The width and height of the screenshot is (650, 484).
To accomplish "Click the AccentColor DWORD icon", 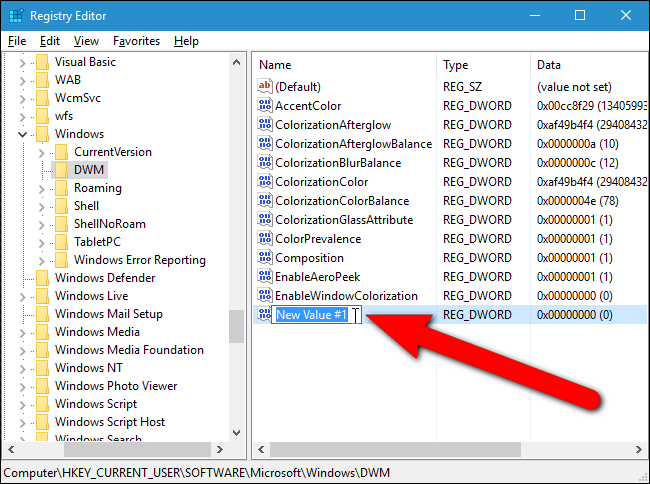I will [264, 105].
